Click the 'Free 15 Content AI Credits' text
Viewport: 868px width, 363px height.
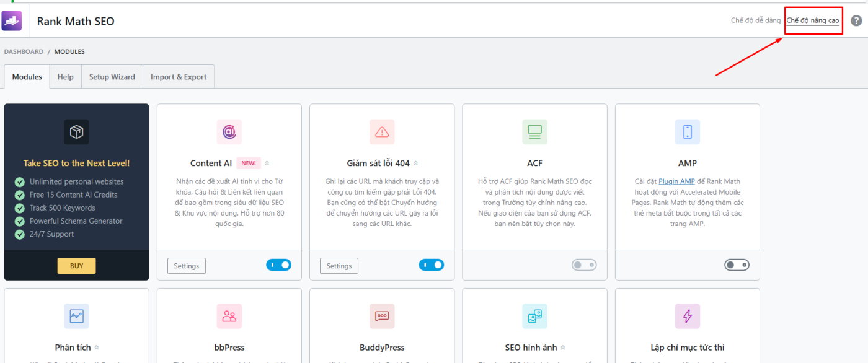(x=74, y=195)
